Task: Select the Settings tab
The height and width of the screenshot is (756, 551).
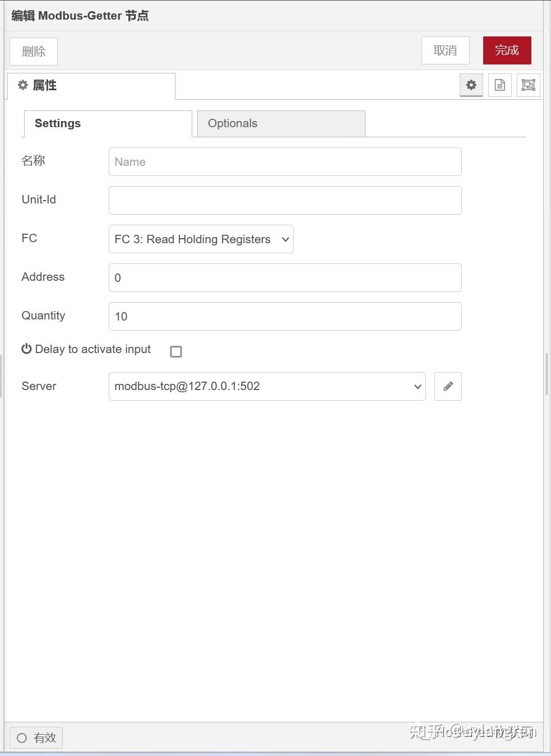Action: click(58, 123)
